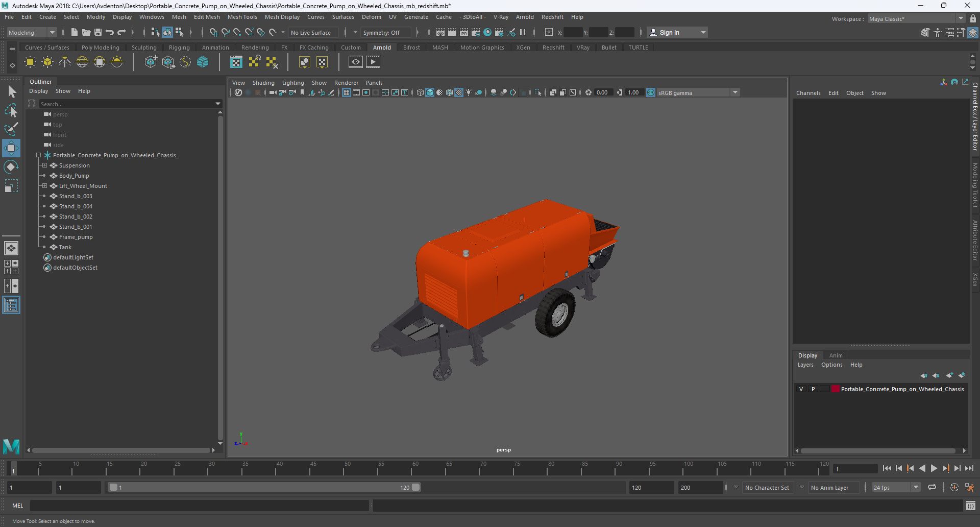Image resolution: width=980 pixels, height=527 pixels.
Task: Switch to the Anim layer tab
Action: point(836,355)
